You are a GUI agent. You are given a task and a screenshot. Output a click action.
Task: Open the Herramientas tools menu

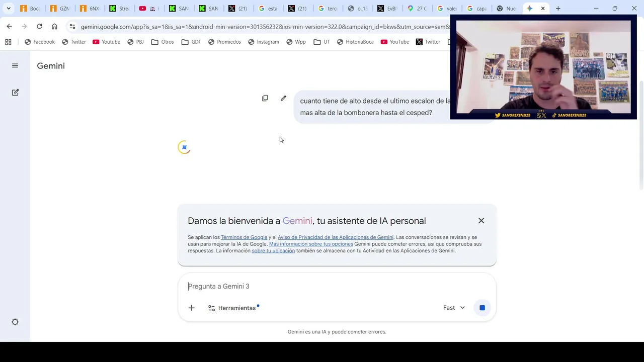point(233,308)
